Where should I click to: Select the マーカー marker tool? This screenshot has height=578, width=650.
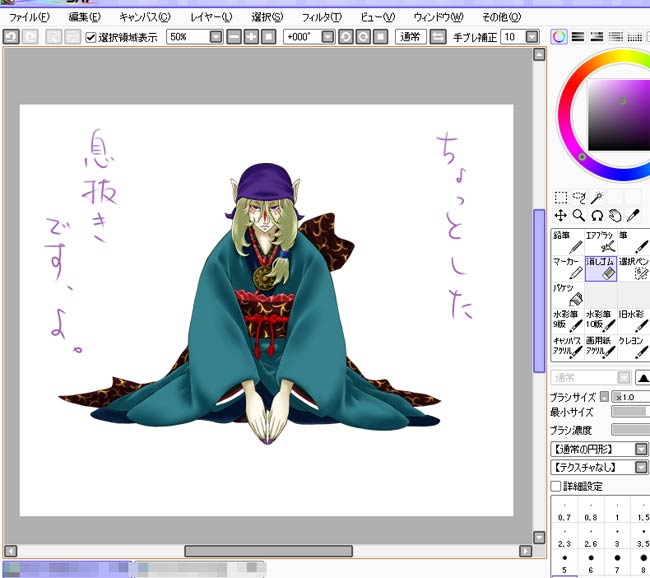(568, 268)
